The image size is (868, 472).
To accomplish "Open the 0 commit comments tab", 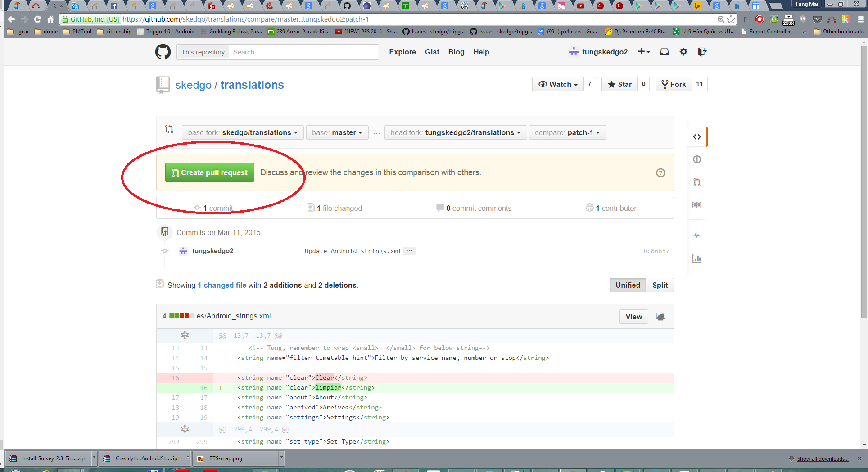I will pos(474,208).
